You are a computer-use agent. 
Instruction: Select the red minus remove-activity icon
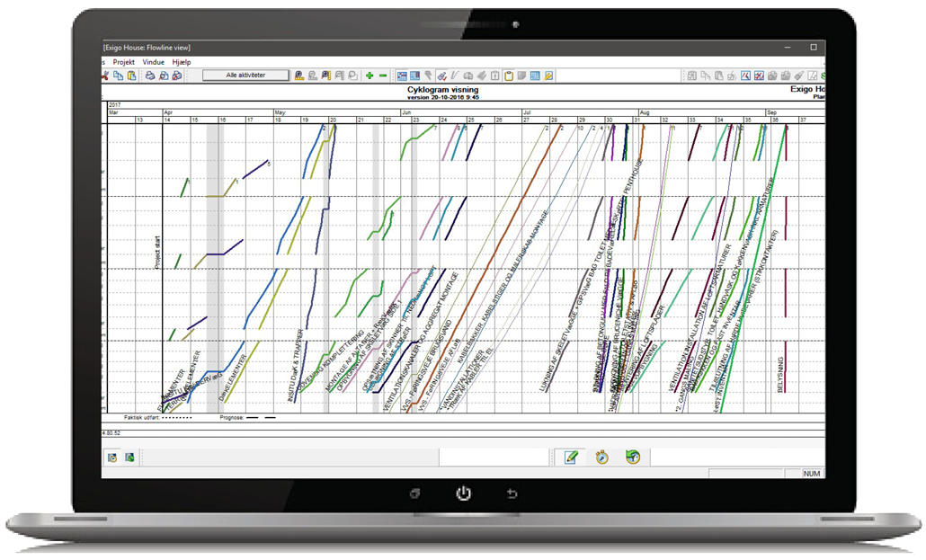click(x=384, y=76)
